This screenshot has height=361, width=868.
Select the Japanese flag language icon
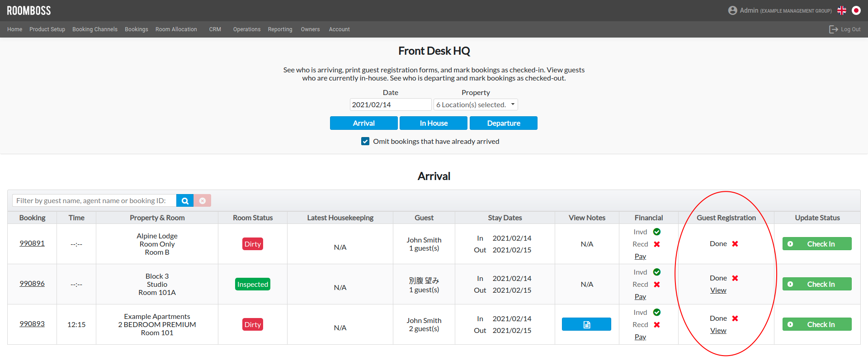(x=856, y=10)
